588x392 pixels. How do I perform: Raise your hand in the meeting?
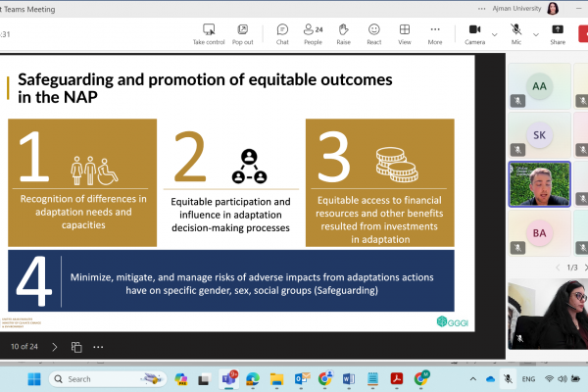click(x=343, y=34)
